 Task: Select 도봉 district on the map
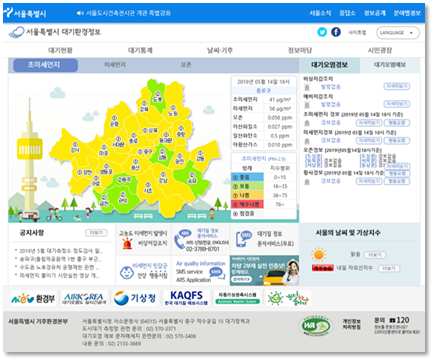157,97
